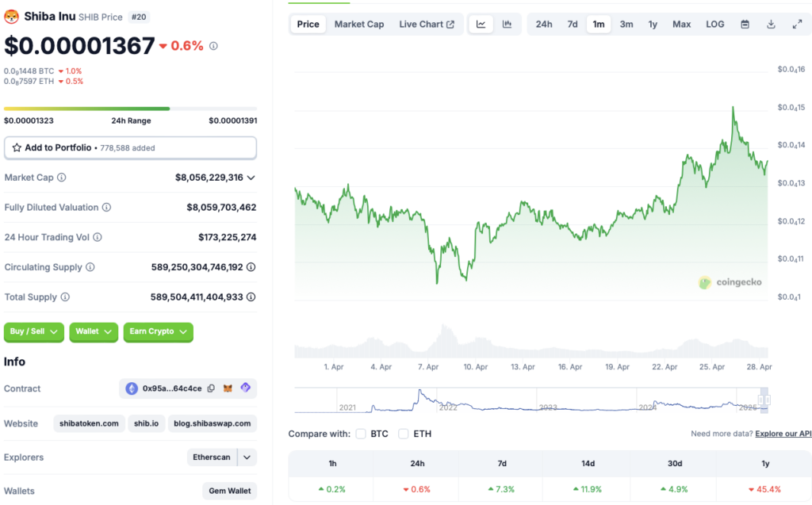
Task: Enable ETH comparison checkbox
Action: coord(404,434)
